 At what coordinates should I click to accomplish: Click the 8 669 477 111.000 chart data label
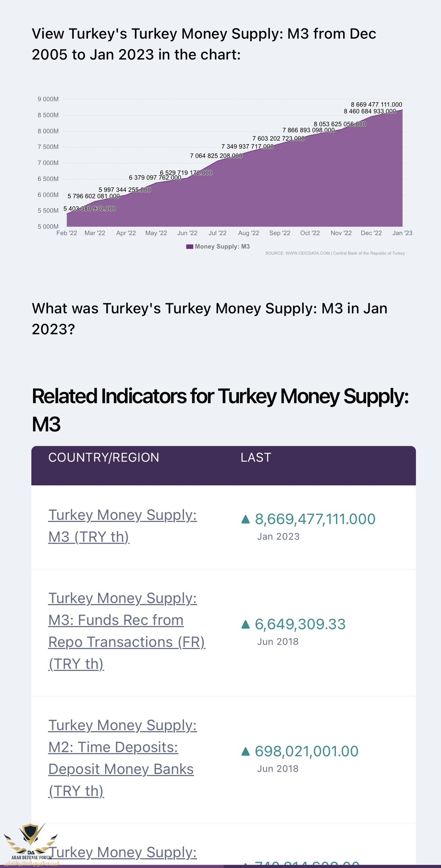(376, 104)
